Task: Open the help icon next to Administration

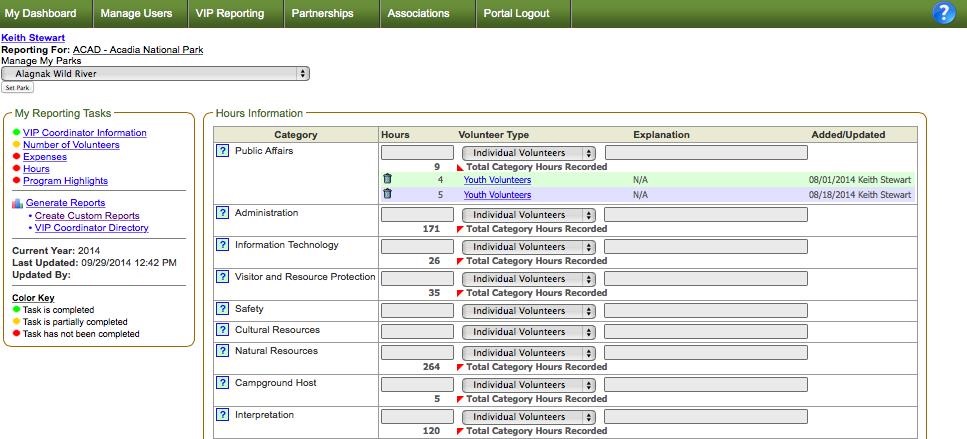Action: click(223, 213)
